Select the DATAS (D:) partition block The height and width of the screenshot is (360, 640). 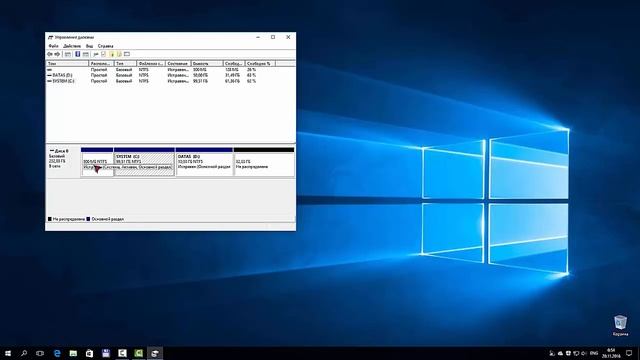[x=204, y=162]
